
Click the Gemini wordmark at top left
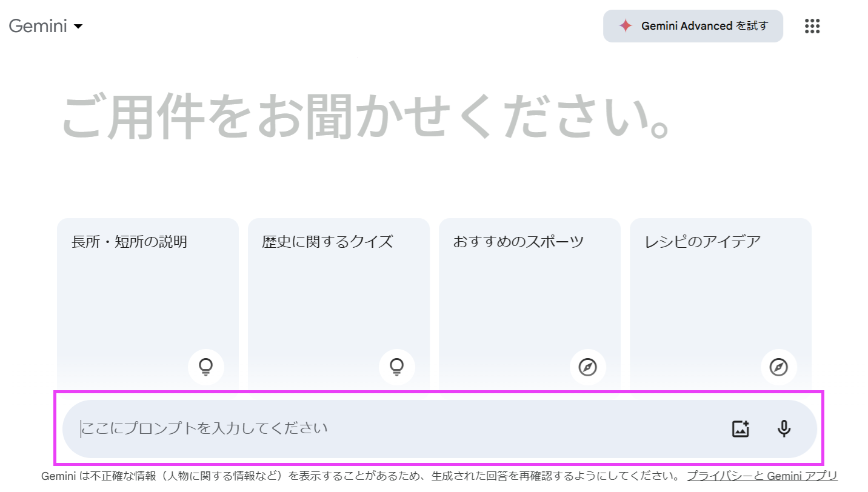click(x=38, y=26)
